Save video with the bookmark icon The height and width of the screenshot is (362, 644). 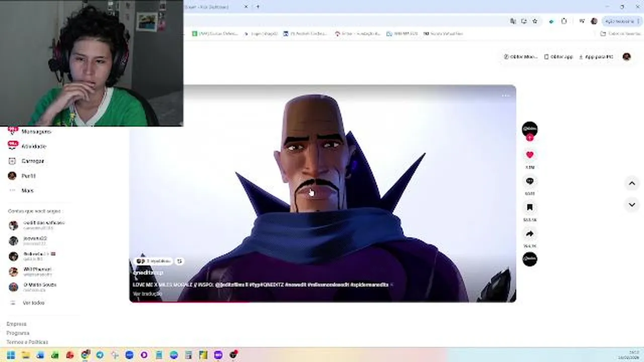(529, 207)
